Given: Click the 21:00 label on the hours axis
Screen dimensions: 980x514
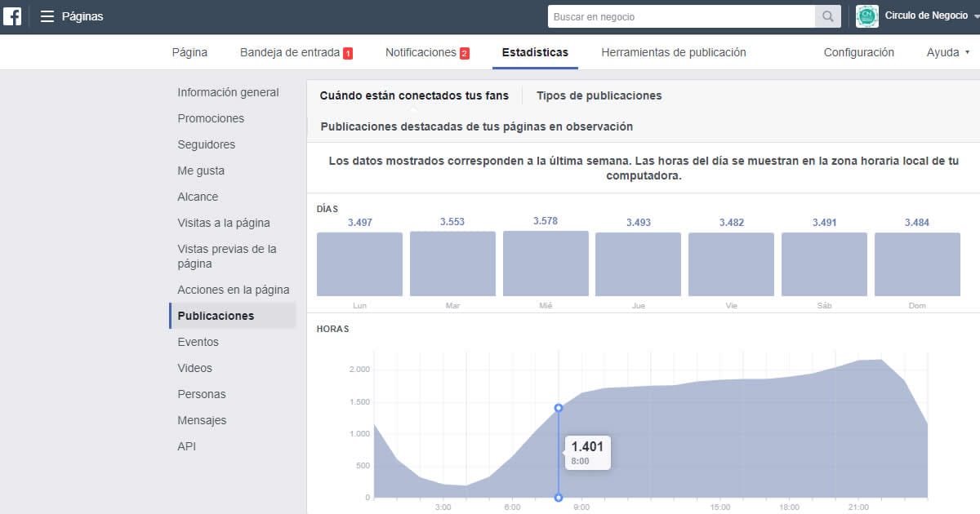Looking at the screenshot, I should [x=857, y=507].
